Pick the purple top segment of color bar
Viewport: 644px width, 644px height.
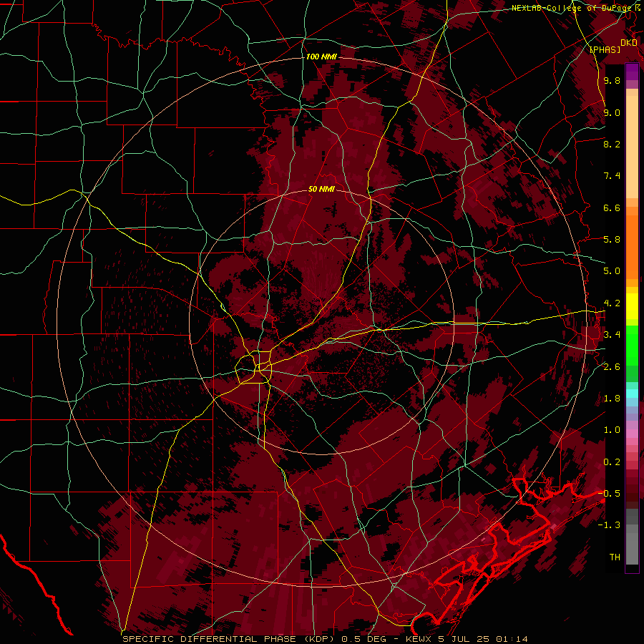[x=632, y=72]
